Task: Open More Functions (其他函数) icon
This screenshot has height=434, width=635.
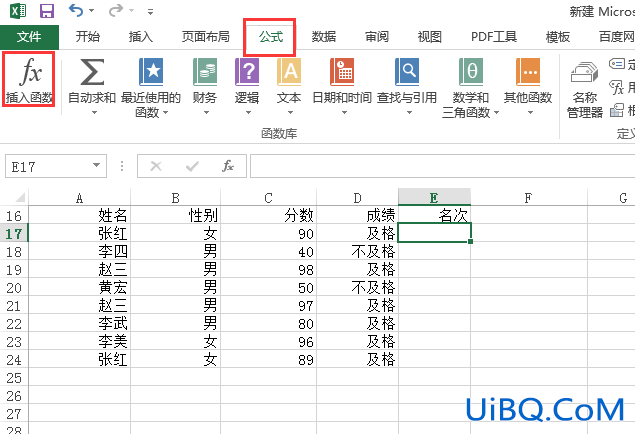Action: pyautogui.click(x=528, y=72)
